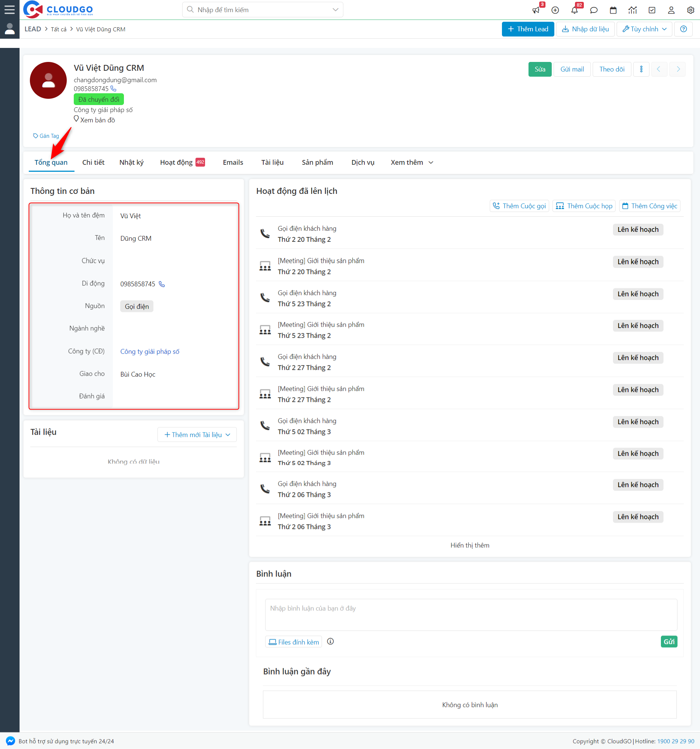Click the phone icon beside Di động number
Screen dimensions: 700x749
[x=162, y=284]
